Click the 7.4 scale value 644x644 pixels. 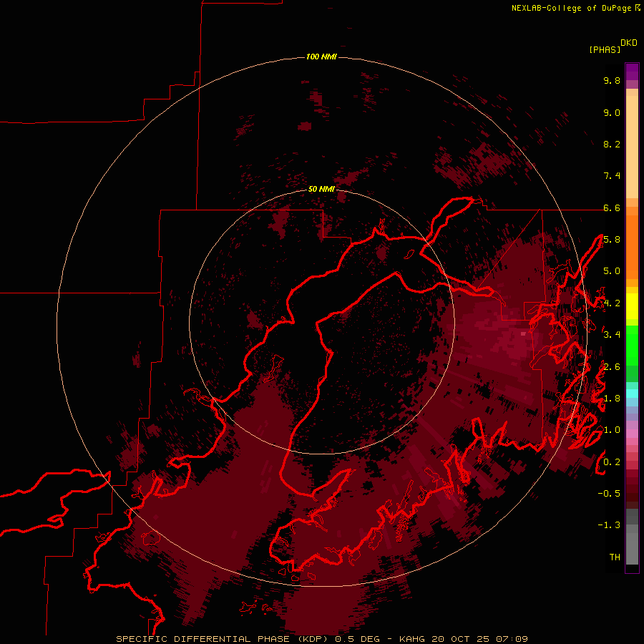click(x=612, y=176)
